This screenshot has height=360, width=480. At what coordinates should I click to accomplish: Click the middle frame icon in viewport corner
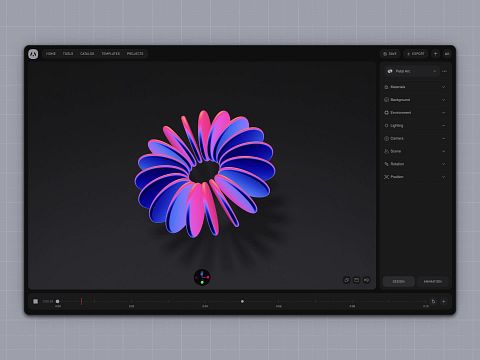[x=356, y=280]
